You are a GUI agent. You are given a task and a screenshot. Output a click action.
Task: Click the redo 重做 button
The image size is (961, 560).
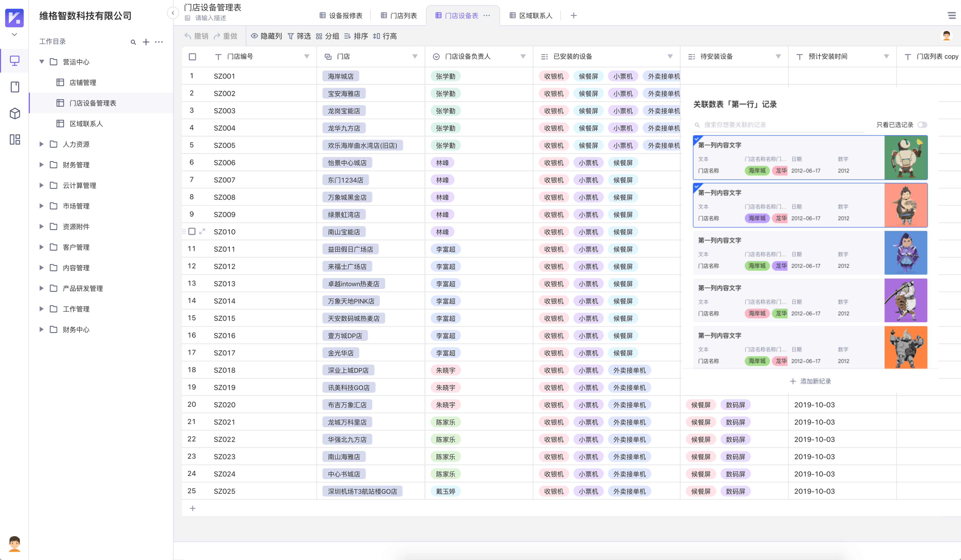[225, 36]
